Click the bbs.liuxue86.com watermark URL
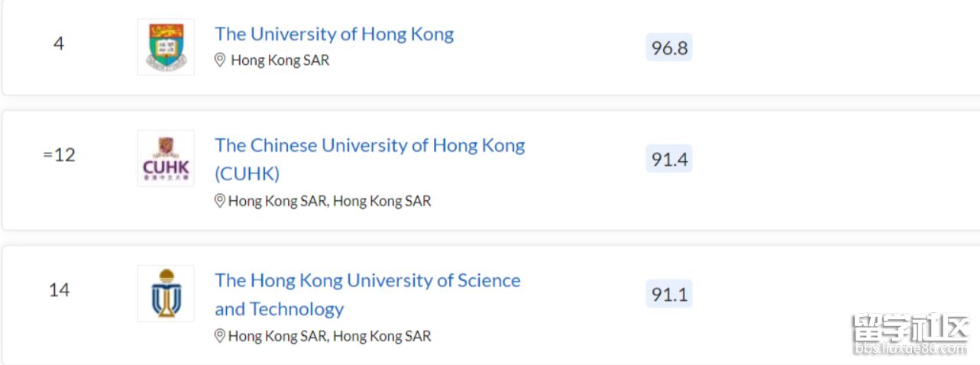The width and height of the screenshot is (980, 365). 910,349
